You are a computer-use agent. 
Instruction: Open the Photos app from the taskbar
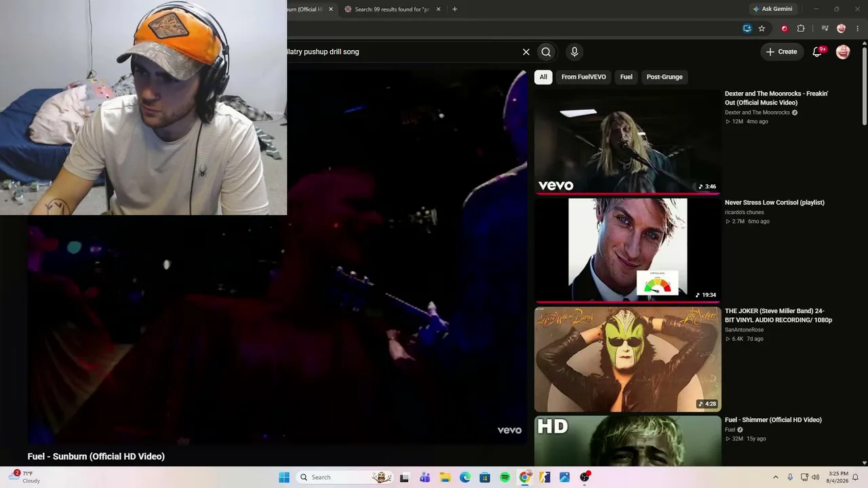point(565,477)
